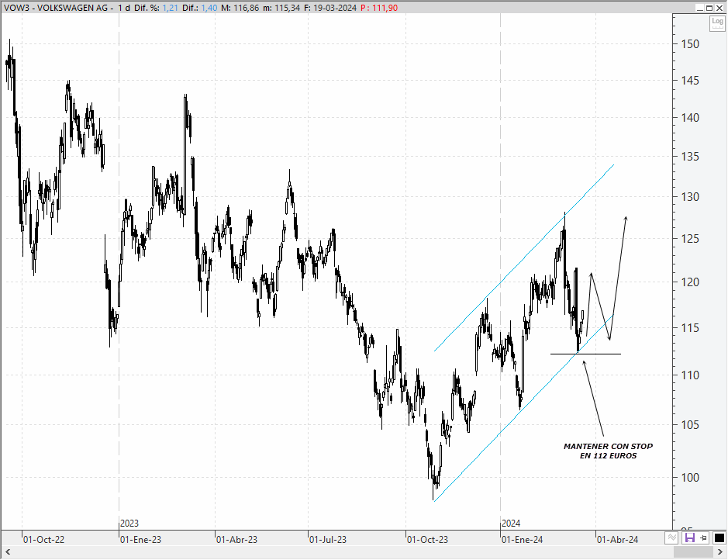Open the black background color swatch
Image resolution: width=728 pixels, height=560 pixels.
pos(719,538)
